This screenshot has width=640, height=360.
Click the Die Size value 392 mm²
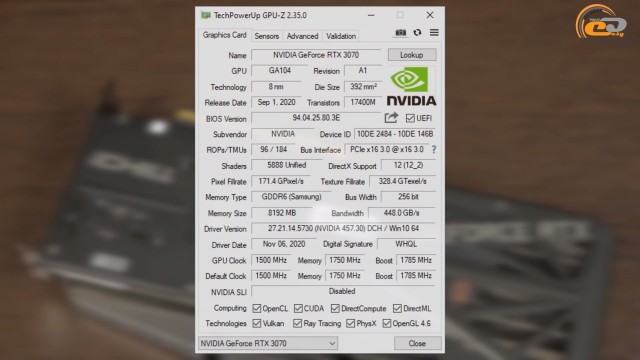click(x=363, y=87)
